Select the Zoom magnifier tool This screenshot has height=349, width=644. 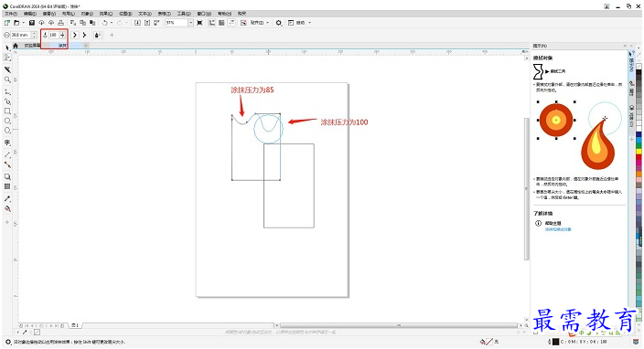point(7,79)
